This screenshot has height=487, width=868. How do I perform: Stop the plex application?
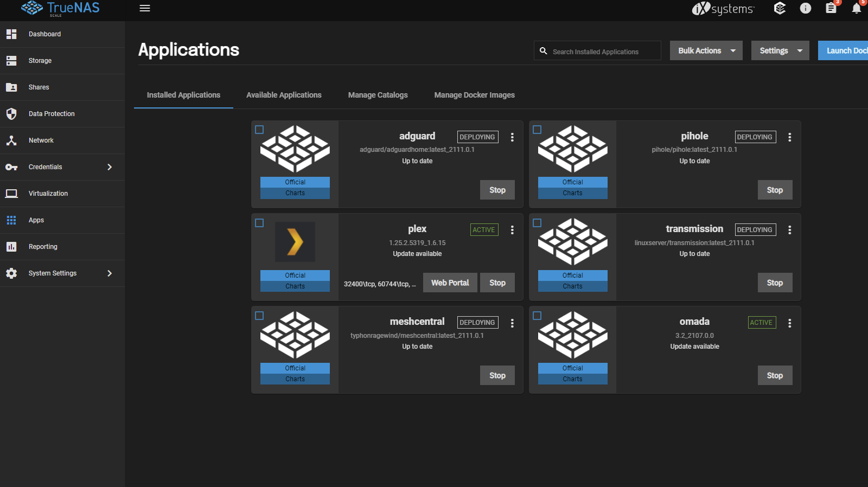tap(497, 283)
